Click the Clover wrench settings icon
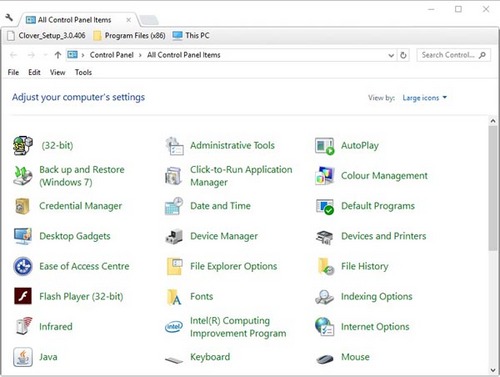The width and height of the screenshot is (500, 377). tap(9, 17)
